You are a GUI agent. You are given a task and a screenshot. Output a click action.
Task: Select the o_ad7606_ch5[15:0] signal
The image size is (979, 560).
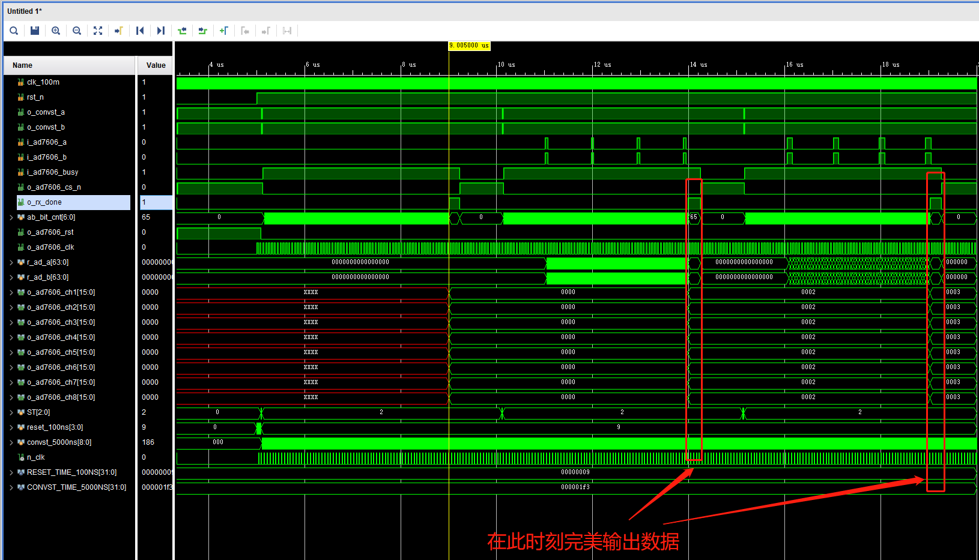click(61, 352)
